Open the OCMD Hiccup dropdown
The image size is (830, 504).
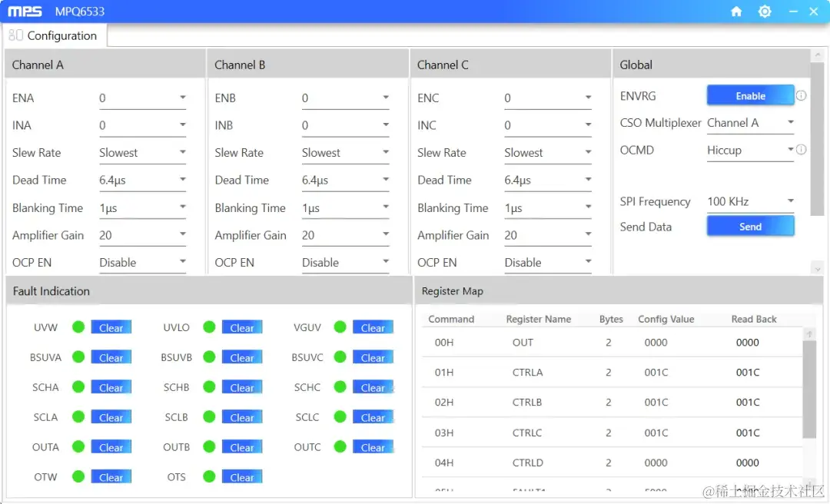(x=751, y=150)
